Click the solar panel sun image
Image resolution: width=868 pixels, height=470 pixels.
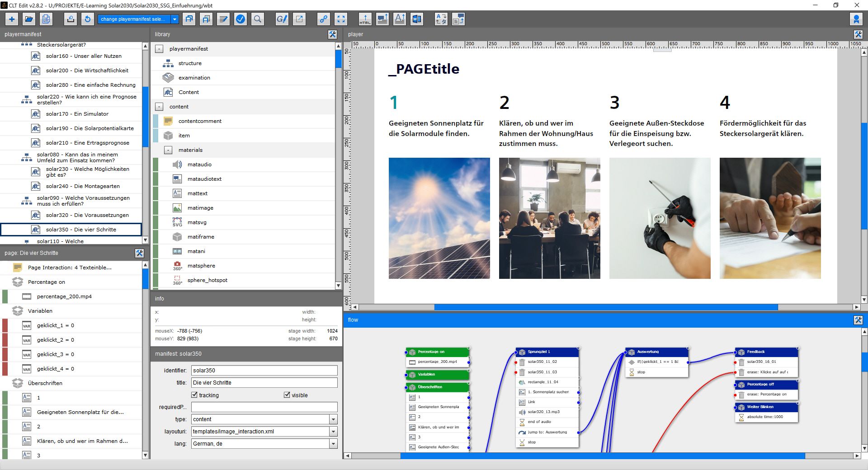pyautogui.click(x=439, y=218)
